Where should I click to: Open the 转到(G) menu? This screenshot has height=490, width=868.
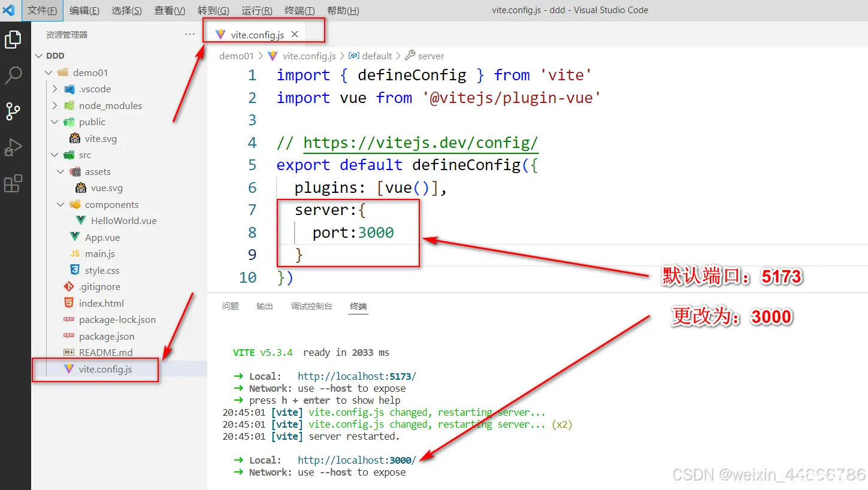[x=213, y=10]
